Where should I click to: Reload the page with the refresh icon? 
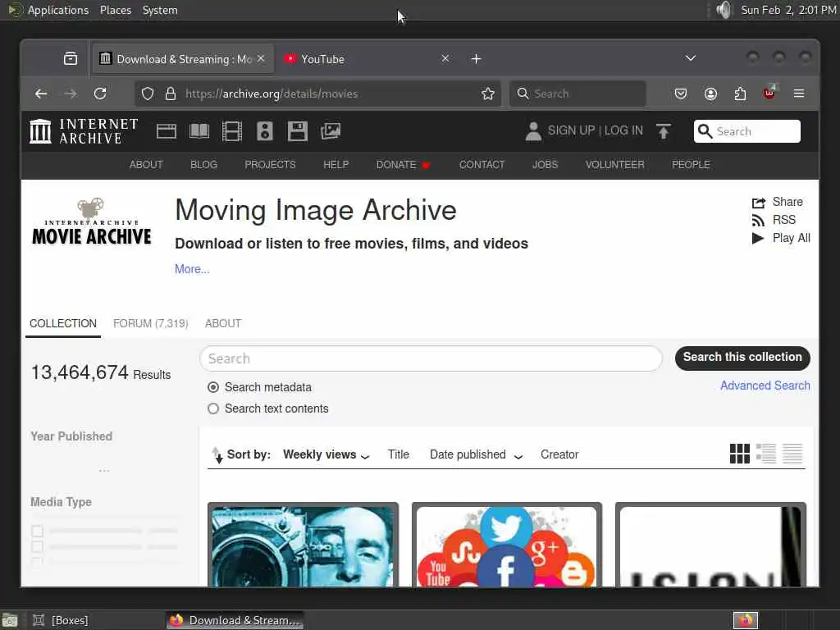(100, 94)
